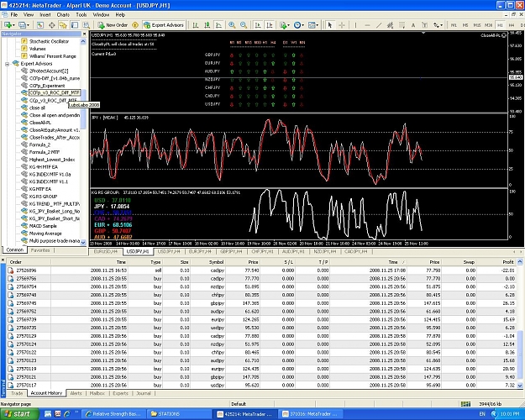Screen dimensions: 525x420
Task: Sort history by Profit column header
Action: pyautogui.click(x=508, y=262)
